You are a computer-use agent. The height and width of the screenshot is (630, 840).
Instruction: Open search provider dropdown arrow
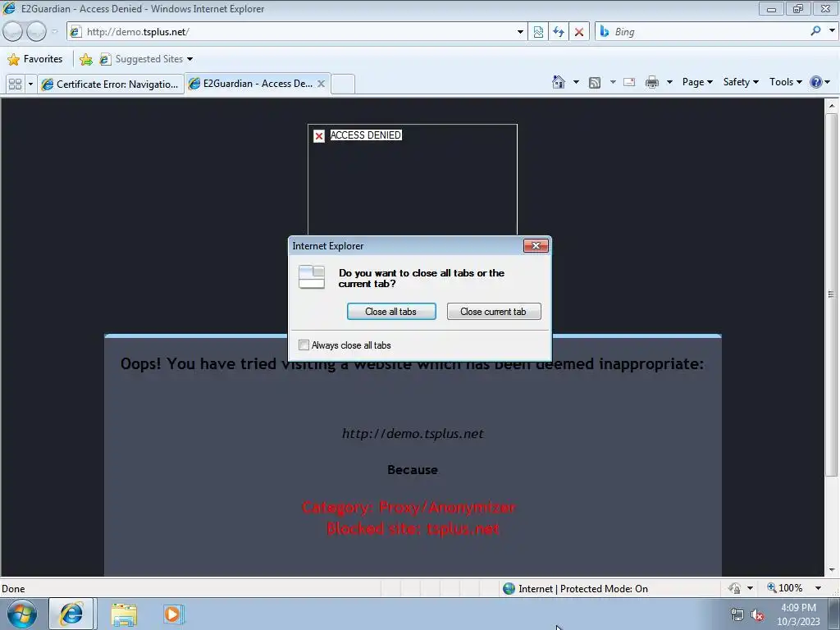click(x=832, y=31)
